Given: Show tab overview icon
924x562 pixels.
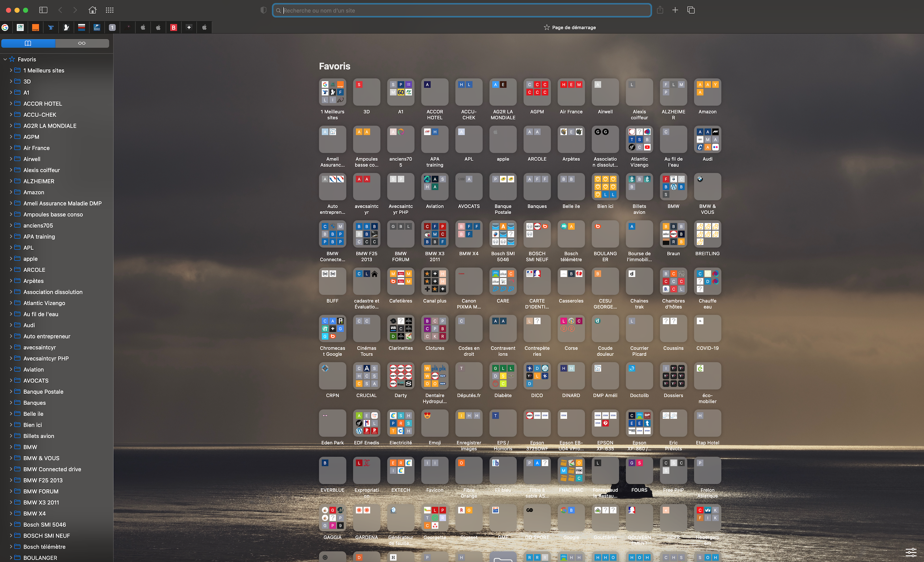Looking at the screenshot, I should coord(691,10).
